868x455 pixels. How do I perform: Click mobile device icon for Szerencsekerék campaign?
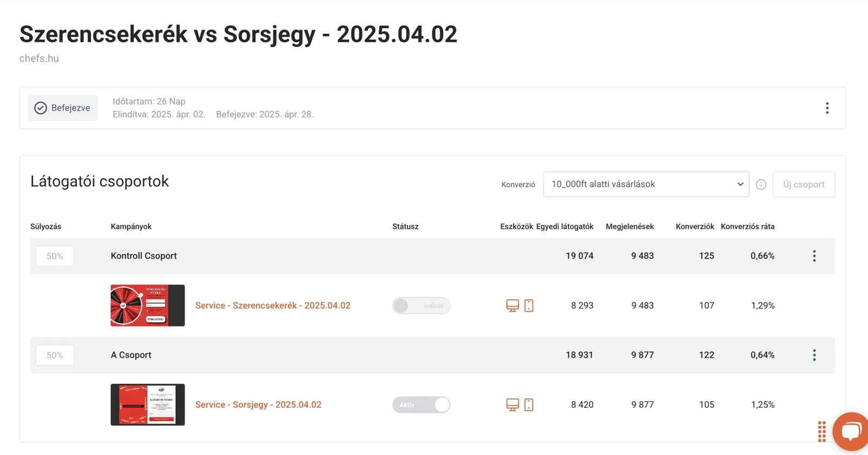click(529, 306)
